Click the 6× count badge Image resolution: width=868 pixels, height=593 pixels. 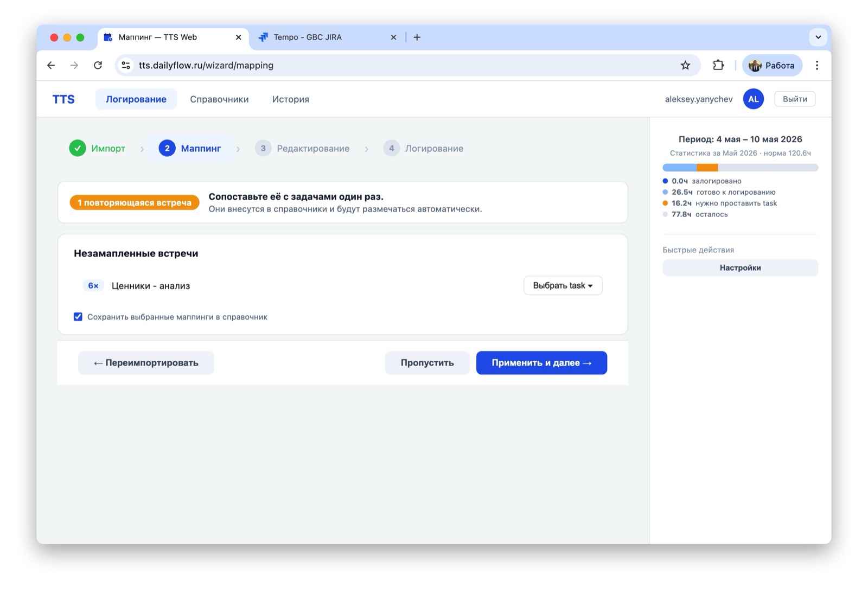[93, 285]
